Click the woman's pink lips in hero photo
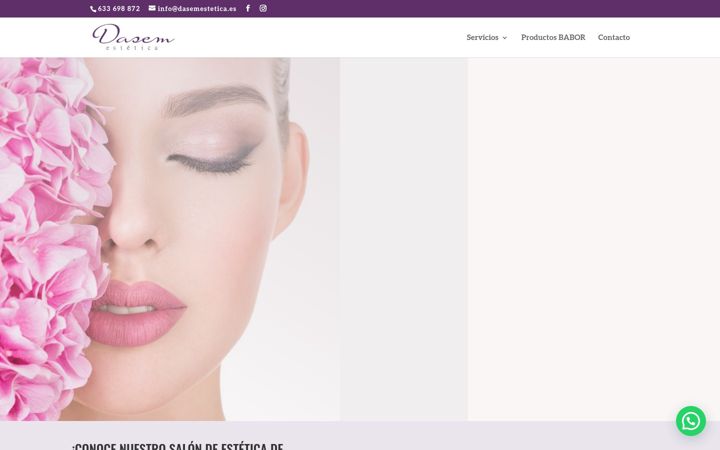This screenshot has width=720, height=450. 136,313
